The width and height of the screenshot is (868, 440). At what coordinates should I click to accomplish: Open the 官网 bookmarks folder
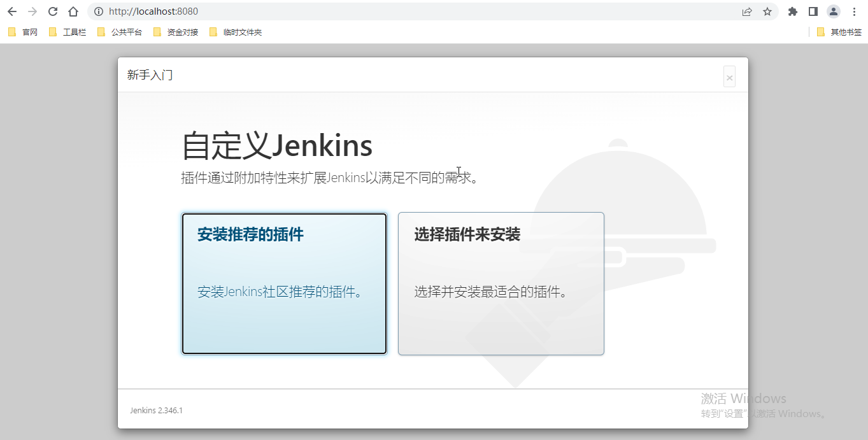(x=29, y=31)
